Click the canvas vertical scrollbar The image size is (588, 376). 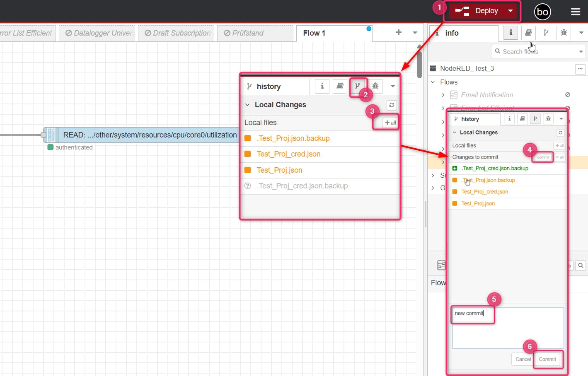coord(419,62)
